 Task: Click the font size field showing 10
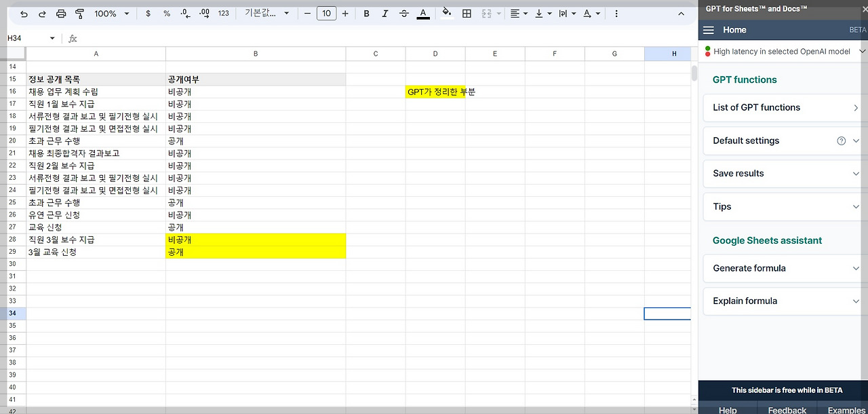click(x=326, y=14)
